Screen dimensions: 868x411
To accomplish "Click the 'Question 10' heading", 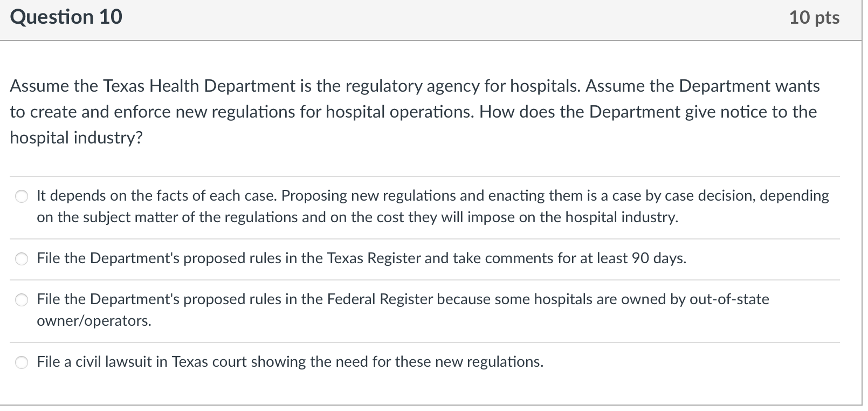I will (x=65, y=17).
